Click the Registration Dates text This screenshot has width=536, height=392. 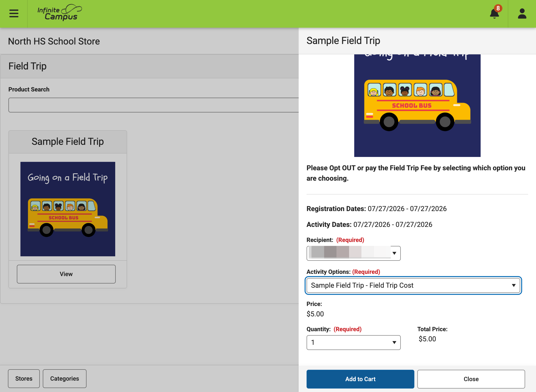click(x=377, y=209)
